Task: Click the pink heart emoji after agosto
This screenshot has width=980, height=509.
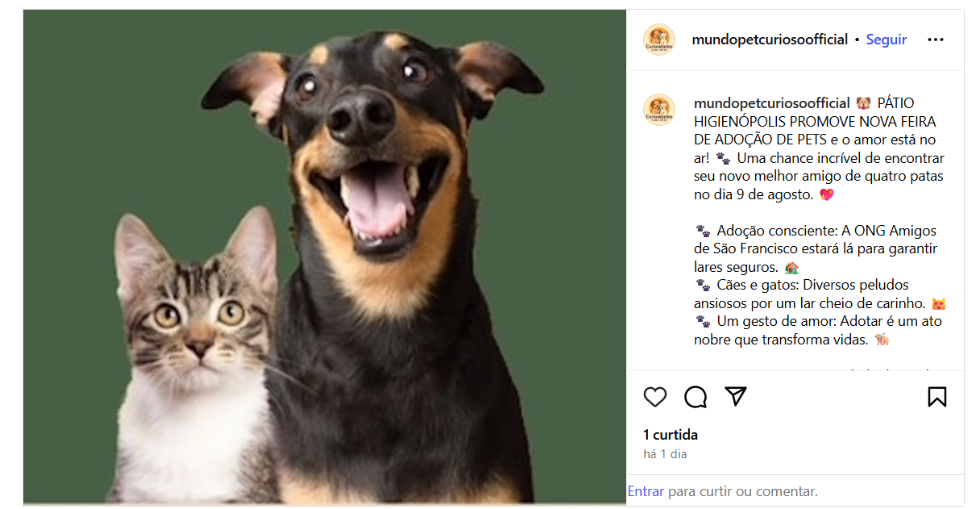Action: (x=826, y=194)
